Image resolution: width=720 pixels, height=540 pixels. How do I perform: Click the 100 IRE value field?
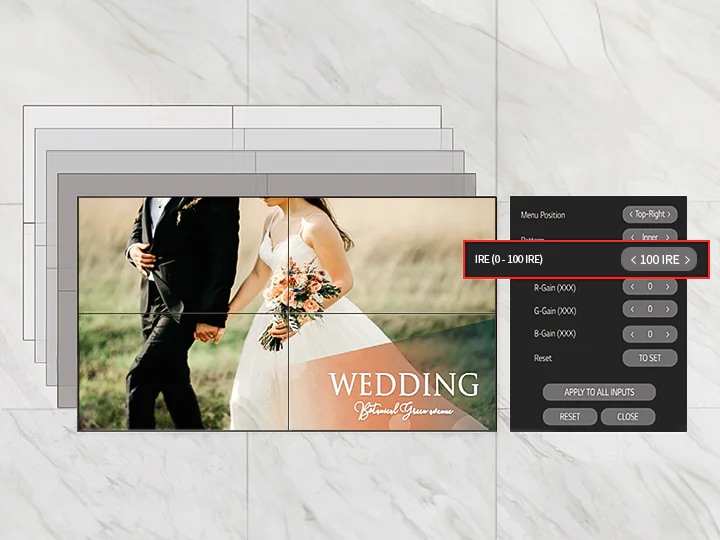coord(659,260)
